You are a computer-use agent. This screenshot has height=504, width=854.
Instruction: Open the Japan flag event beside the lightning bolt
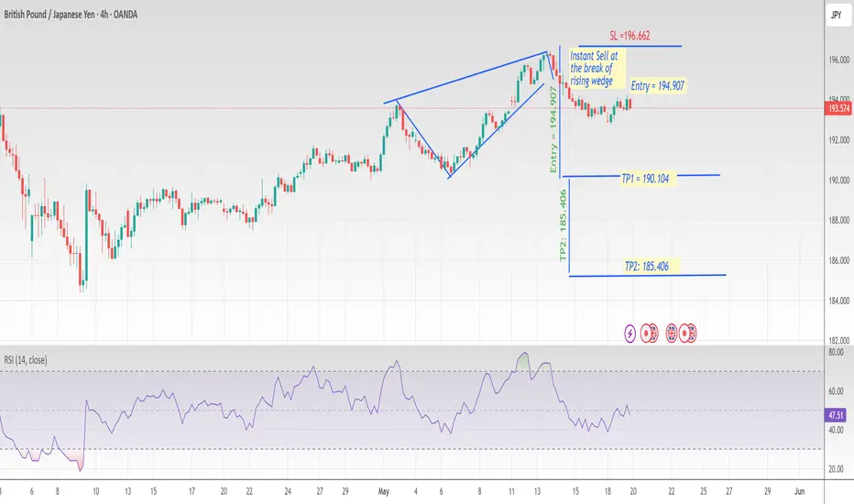pos(647,333)
